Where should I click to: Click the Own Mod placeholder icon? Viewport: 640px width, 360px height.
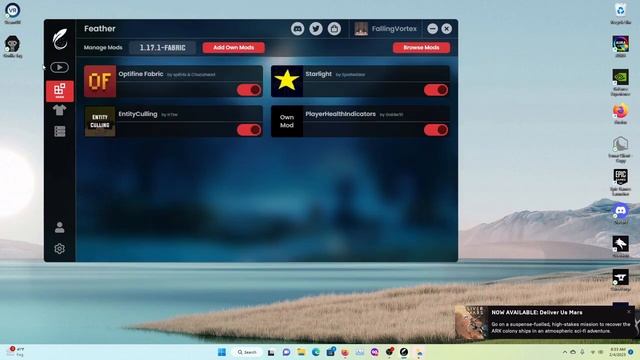point(287,121)
